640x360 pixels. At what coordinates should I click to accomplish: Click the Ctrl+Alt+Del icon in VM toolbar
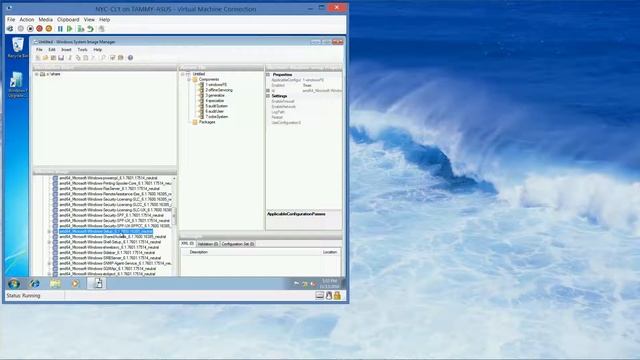click(x=10, y=29)
